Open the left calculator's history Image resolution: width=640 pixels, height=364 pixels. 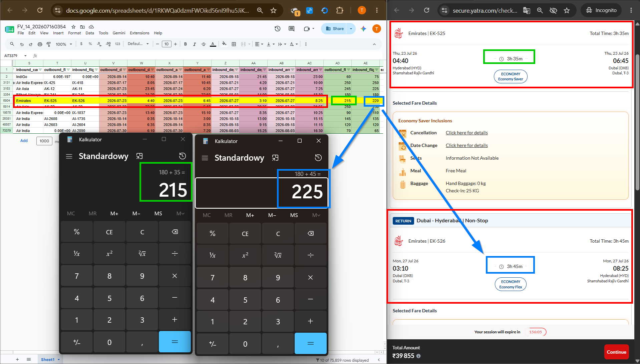[x=182, y=156]
